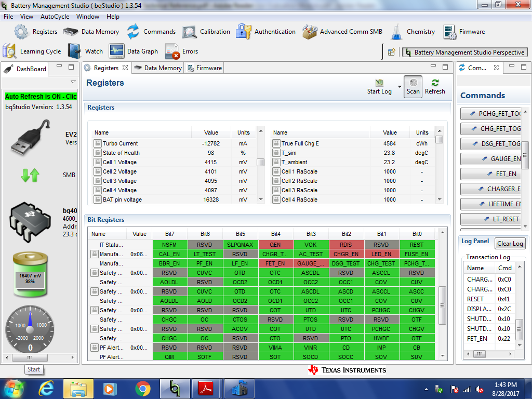This screenshot has width=532, height=399.
Task: Toggle lock icon for Cell 1 Voltage
Action: point(97,162)
